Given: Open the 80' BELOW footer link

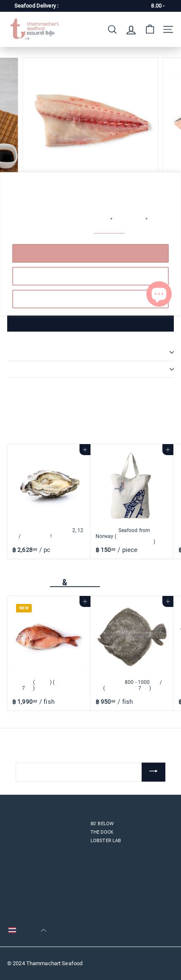Looking at the screenshot, I should 102,824.
